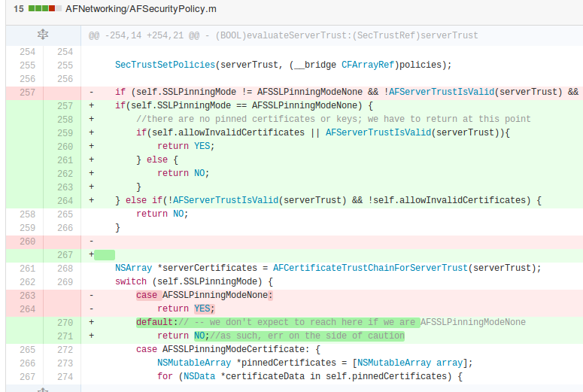
Task: Expand hidden lines above line 254
Action: click(x=43, y=35)
